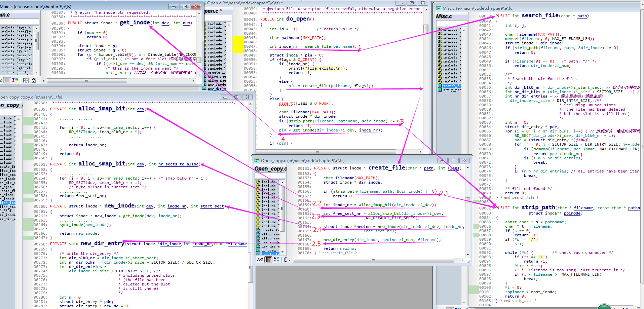The height and width of the screenshot is (309, 644).
Task: Click Open_copy.c vertical scrollbar down arrow
Action: (467, 255)
